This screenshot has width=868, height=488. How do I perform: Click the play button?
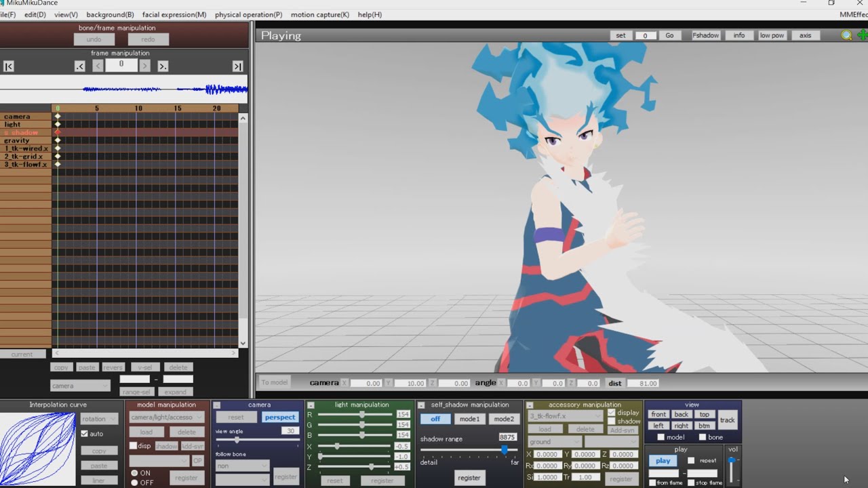[x=663, y=461]
